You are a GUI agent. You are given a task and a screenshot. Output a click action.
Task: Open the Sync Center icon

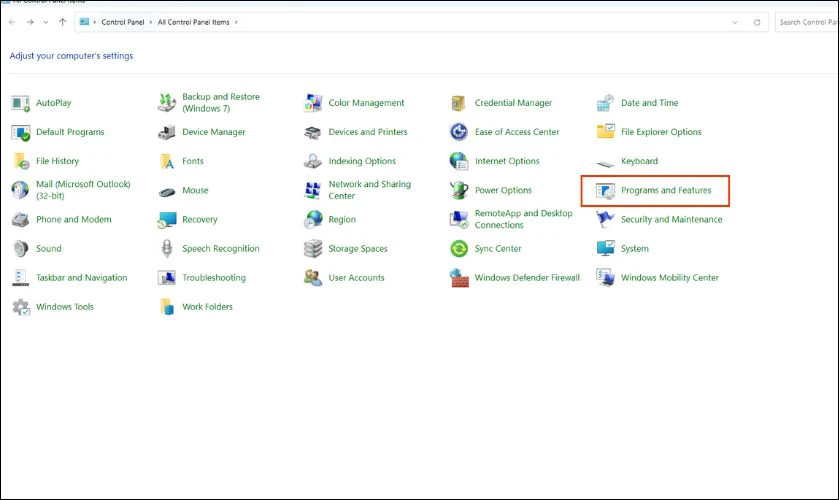[x=459, y=249]
